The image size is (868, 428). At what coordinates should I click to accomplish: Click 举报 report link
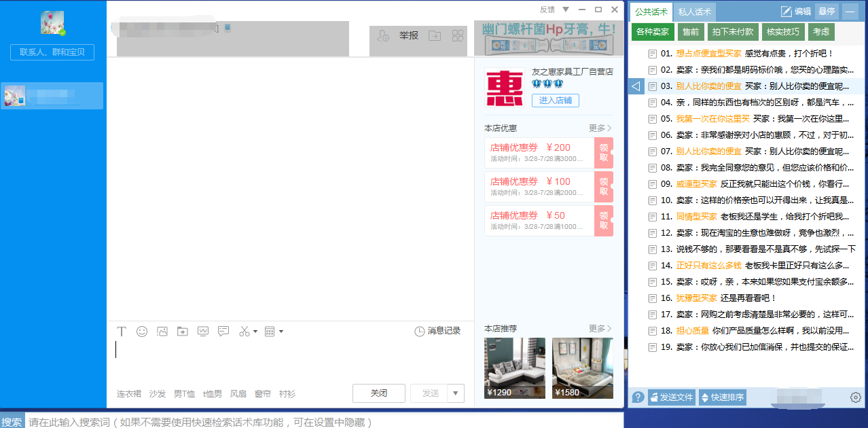pyautogui.click(x=409, y=36)
